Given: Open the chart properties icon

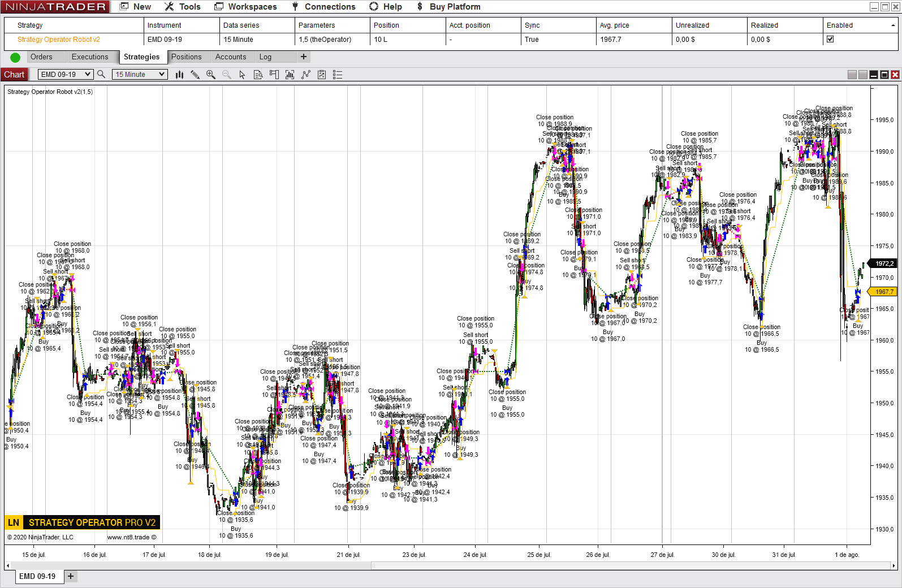Looking at the screenshot, I should [322, 75].
